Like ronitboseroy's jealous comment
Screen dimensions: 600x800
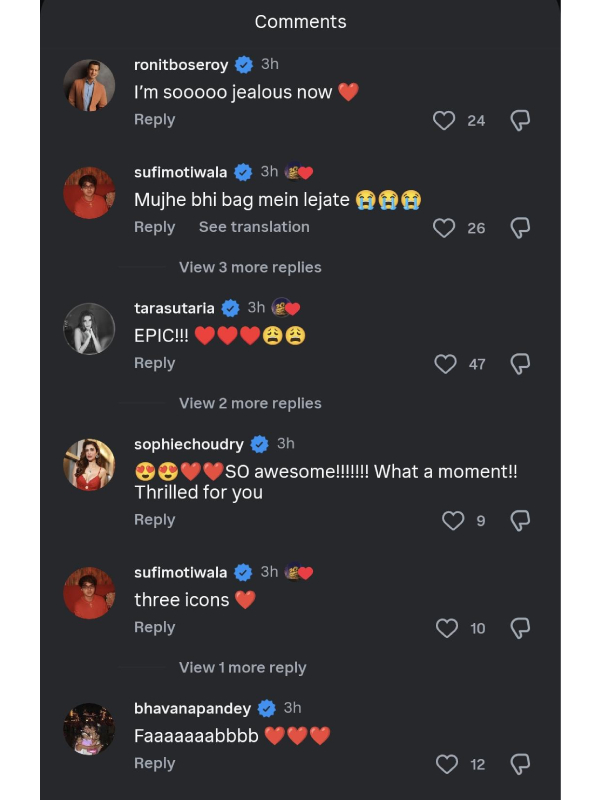444,121
